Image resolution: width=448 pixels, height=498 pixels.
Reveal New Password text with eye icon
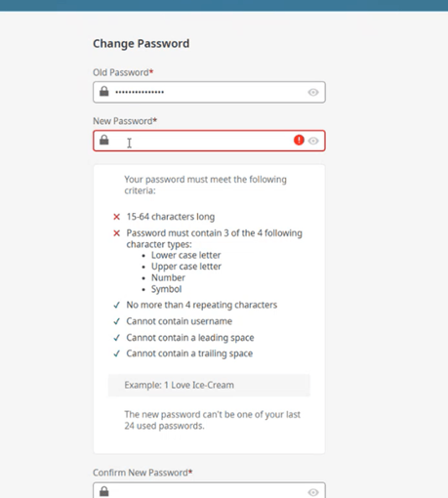click(x=313, y=141)
